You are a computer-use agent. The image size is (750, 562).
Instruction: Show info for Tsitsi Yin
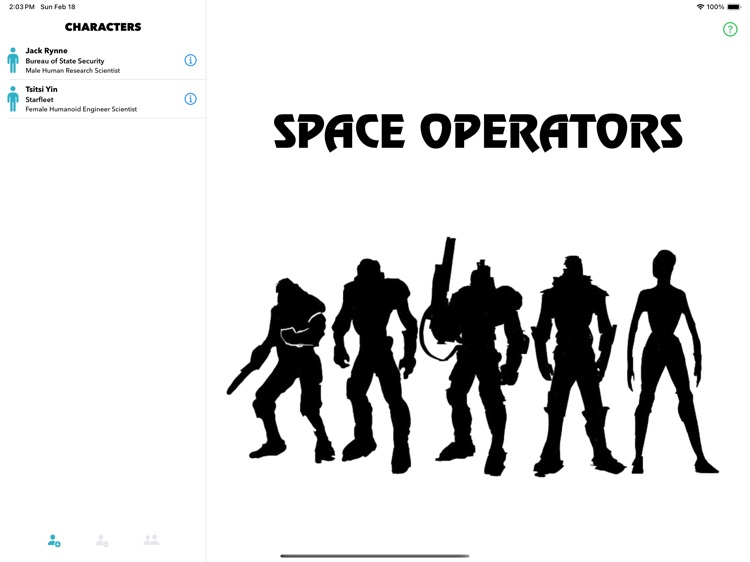point(190,99)
